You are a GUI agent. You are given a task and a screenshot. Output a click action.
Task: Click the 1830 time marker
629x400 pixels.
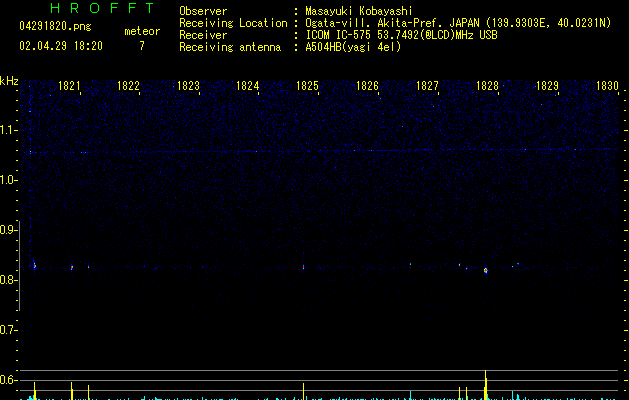click(x=607, y=86)
